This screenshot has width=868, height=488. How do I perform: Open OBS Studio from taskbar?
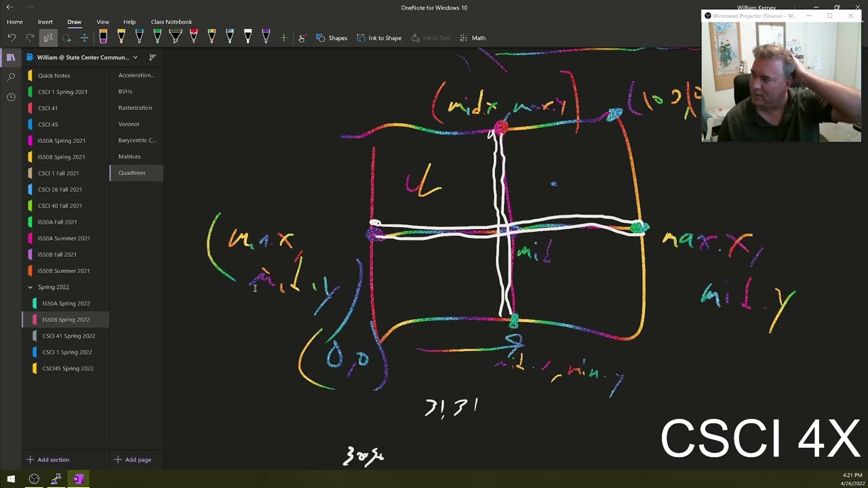coord(34,479)
